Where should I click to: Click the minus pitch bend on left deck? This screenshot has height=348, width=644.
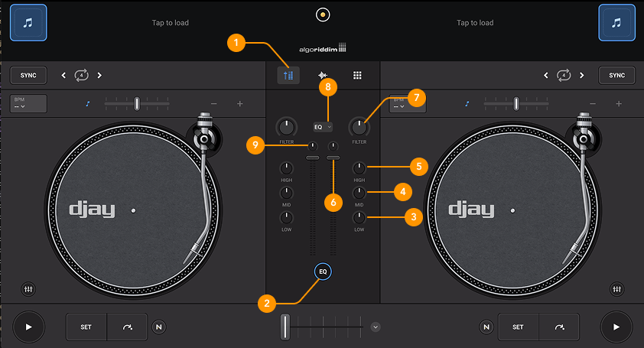pyautogui.click(x=213, y=104)
